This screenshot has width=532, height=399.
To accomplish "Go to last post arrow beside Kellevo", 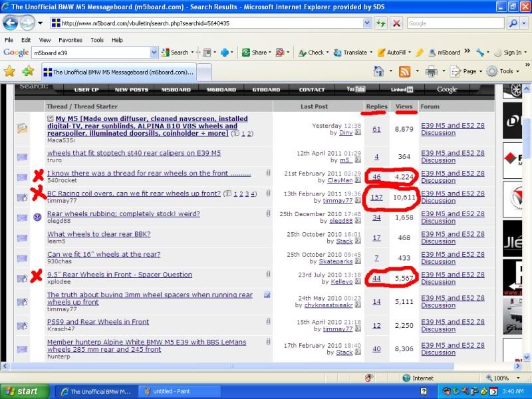I will pos(358,281).
